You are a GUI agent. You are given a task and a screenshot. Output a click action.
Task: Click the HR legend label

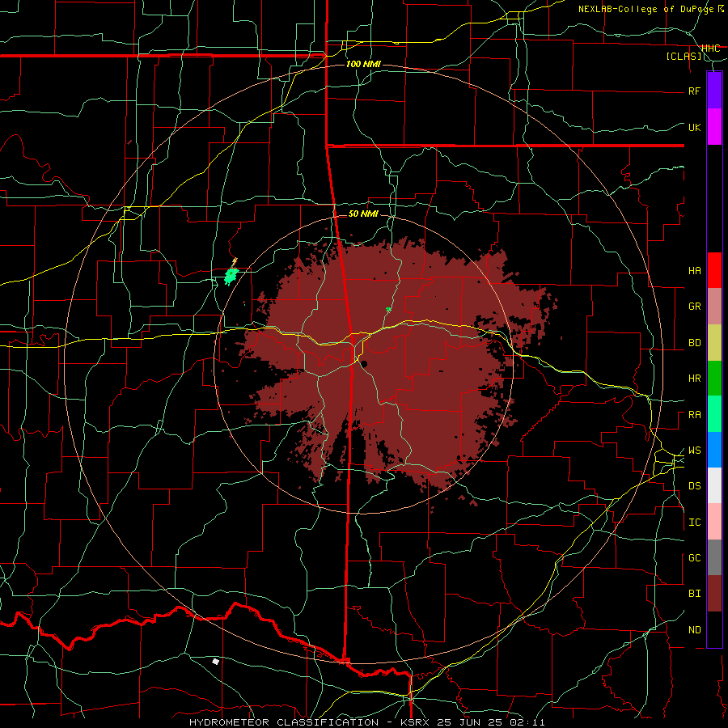click(x=694, y=379)
